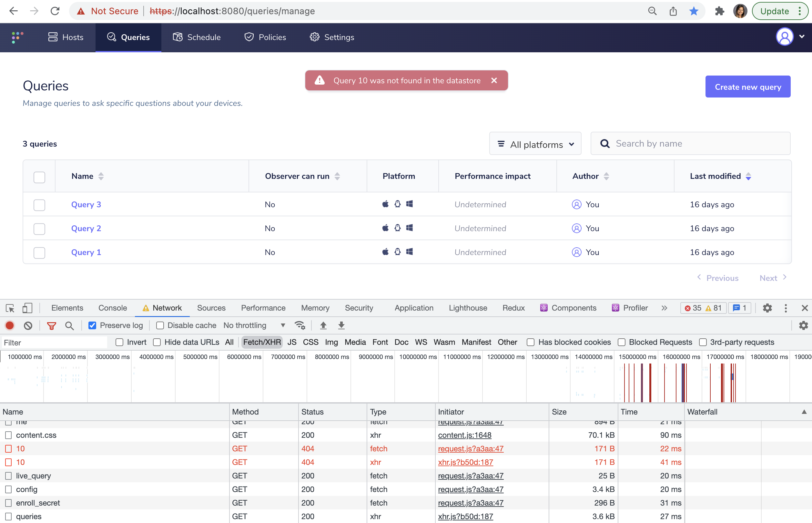Expand the No throttling dropdown
Screen dimensions: 812x523
pos(254,325)
